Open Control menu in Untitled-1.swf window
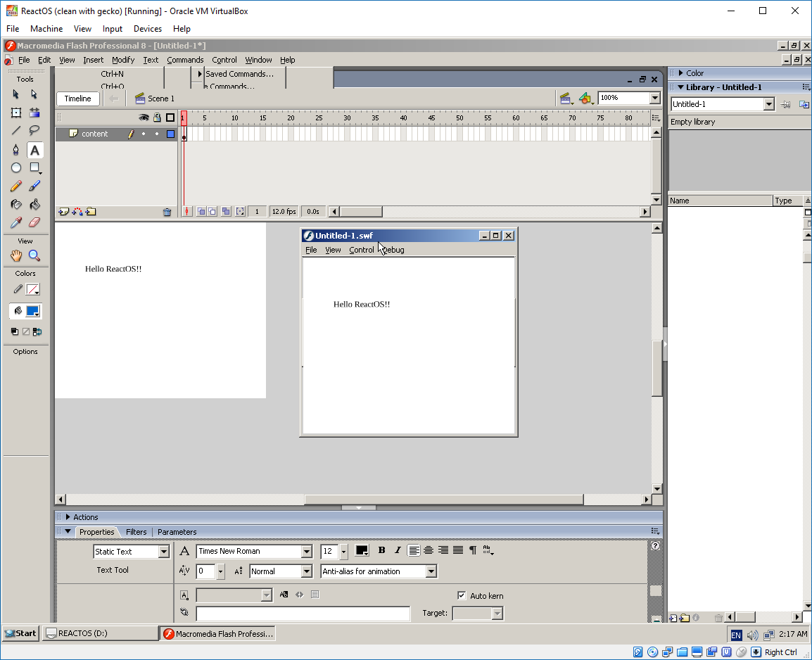Viewport: 812px width, 660px height. pos(362,250)
